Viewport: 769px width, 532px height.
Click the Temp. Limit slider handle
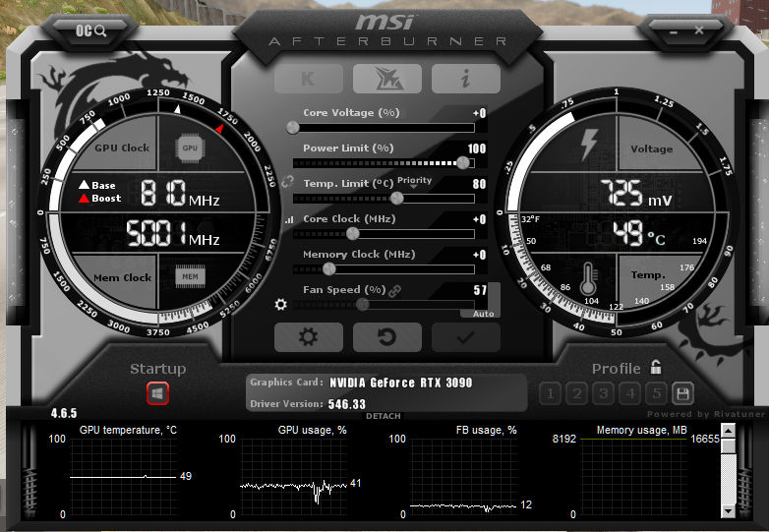396,198
